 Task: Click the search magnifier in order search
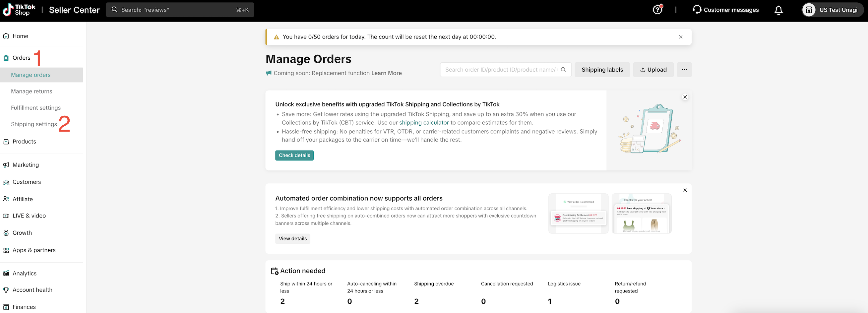click(x=563, y=70)
